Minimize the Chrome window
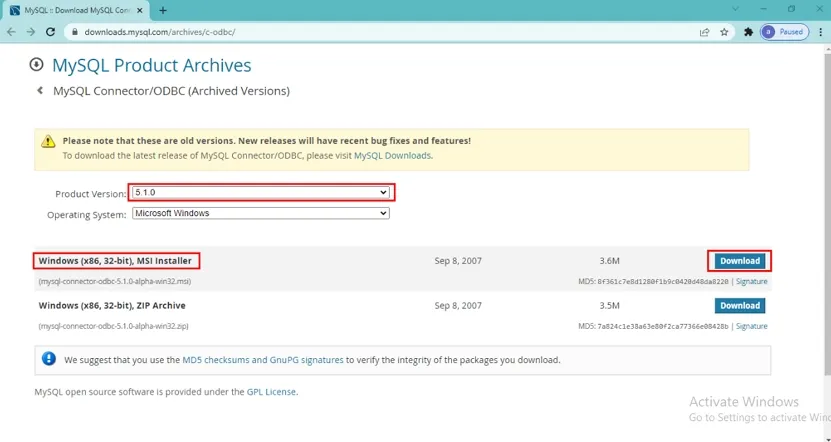 coord(763,9)
